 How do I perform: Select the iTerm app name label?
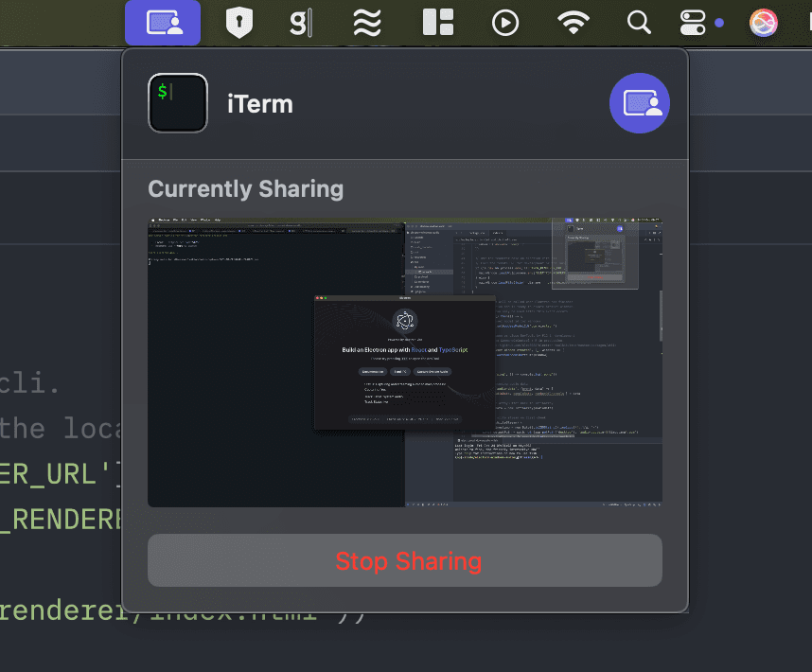tap(260, 104)
